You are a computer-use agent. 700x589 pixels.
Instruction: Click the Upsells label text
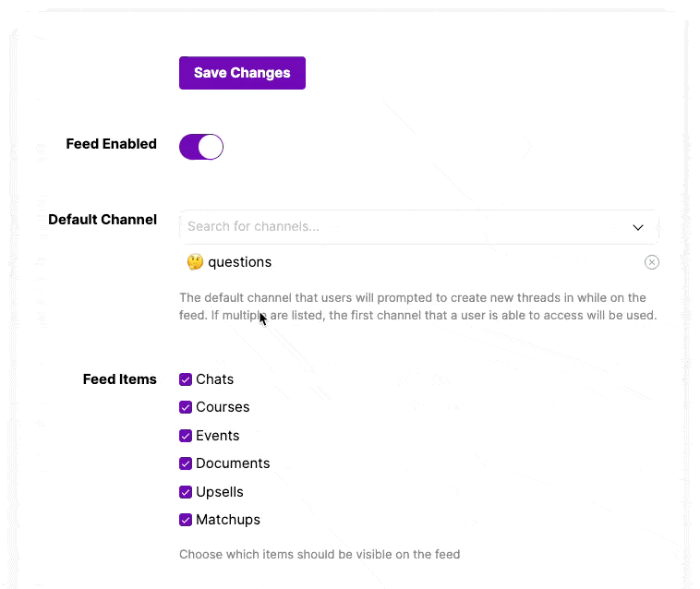coord(220,492)
